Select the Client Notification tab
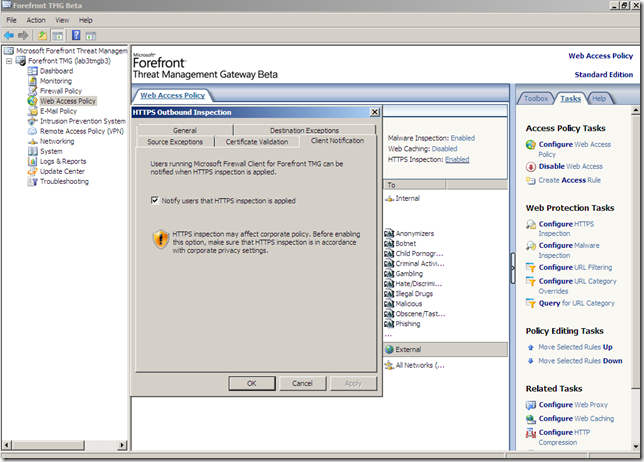Viewport: 644px width, 462px height. coord(337,141)
